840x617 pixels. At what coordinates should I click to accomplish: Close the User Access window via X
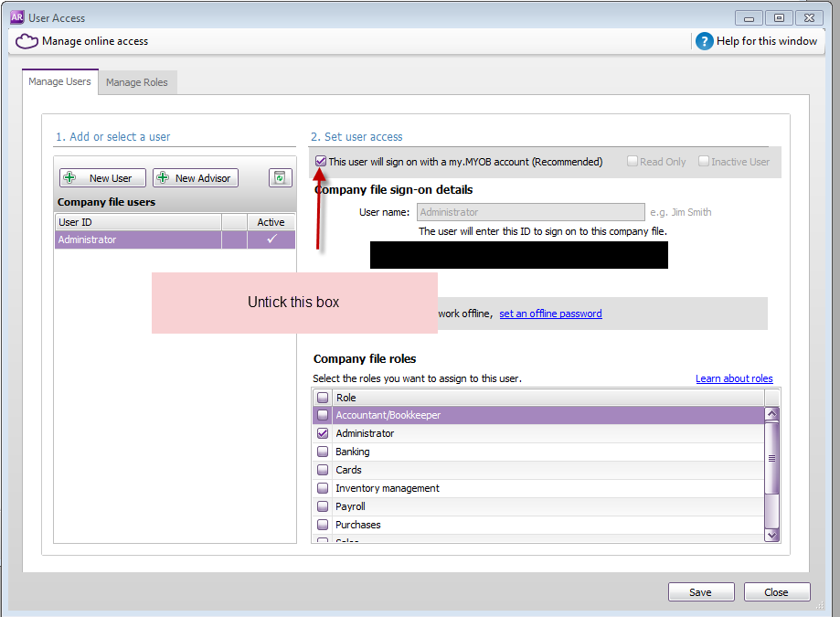click(809, 18)
